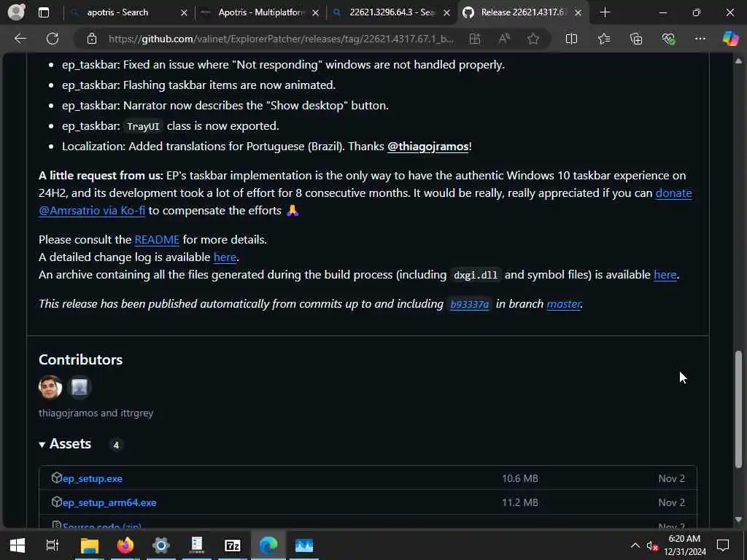View ittrgrey contributor avatar
This screenshot has height=560, width=747.
point(80,387)
